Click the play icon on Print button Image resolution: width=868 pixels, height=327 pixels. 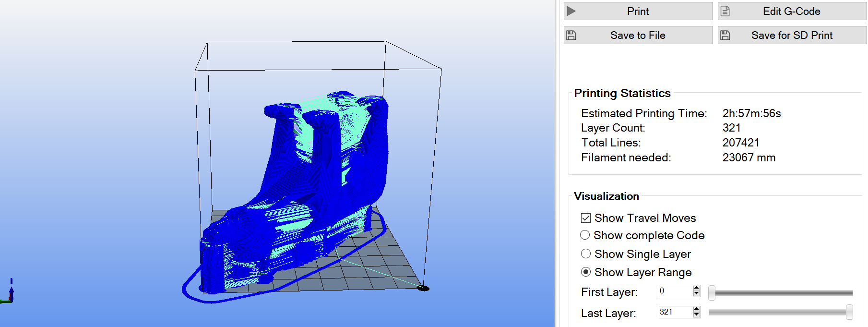[x=571, y=11]
